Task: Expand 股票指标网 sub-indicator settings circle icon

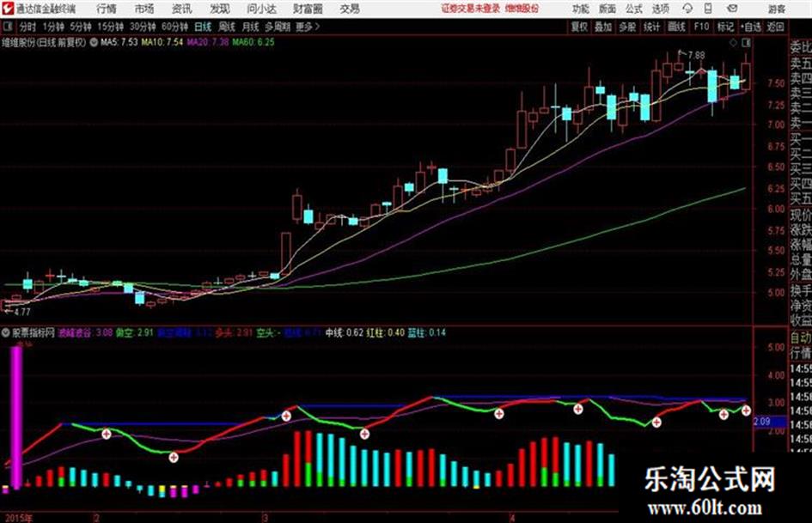Action: click(x=6, y=332)
